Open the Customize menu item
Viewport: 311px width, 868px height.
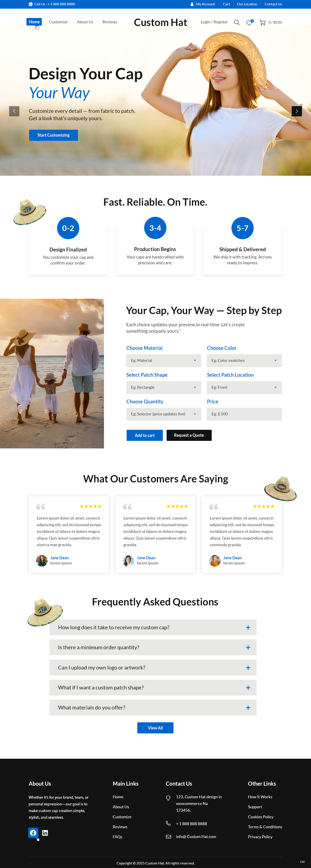tap(58, 22)
